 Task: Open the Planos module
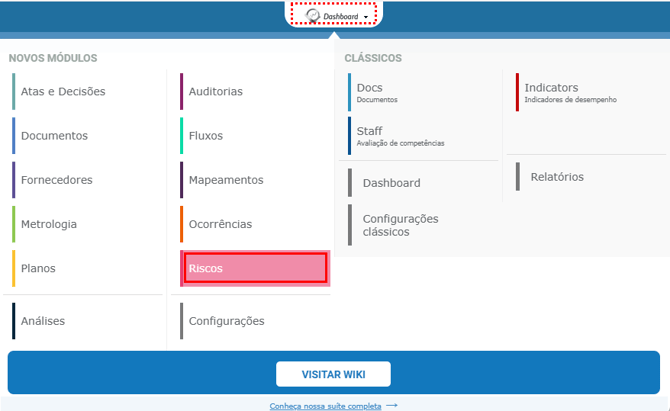point(38,268)
